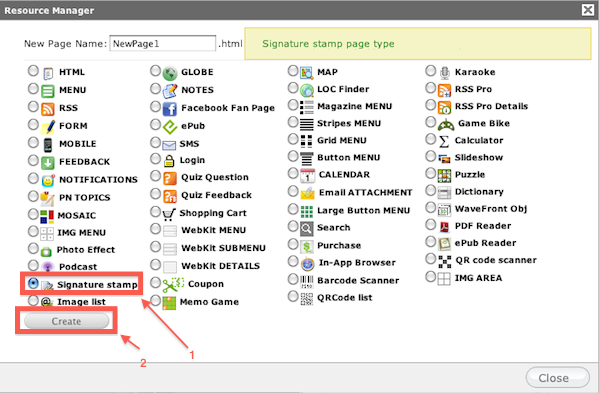Click the Game Bike controller icon

click(446, 124)
